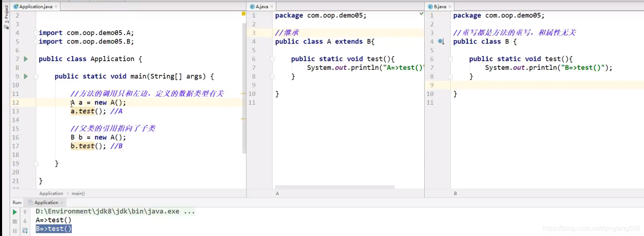Click the main() breadcrumb

(x=78, y=194)
